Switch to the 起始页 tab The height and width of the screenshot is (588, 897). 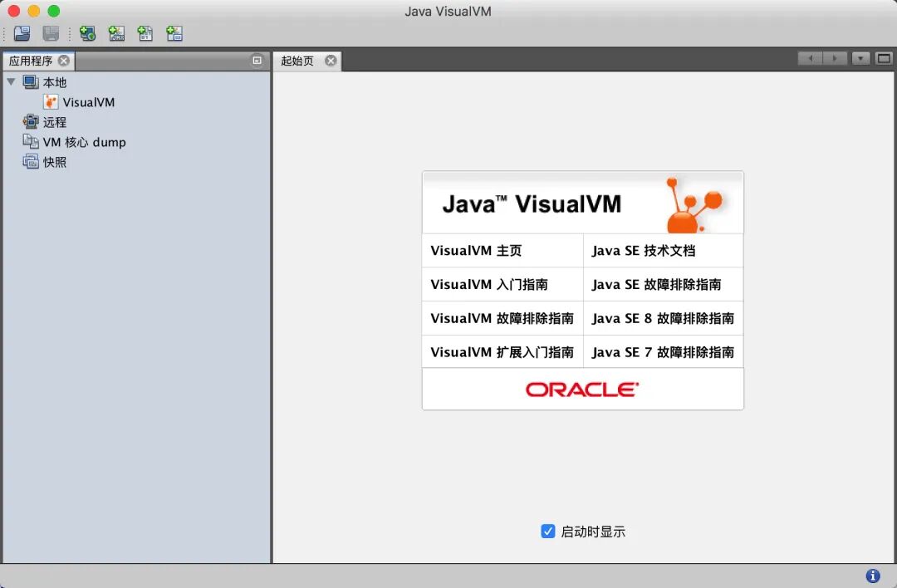tap(297, 61)
